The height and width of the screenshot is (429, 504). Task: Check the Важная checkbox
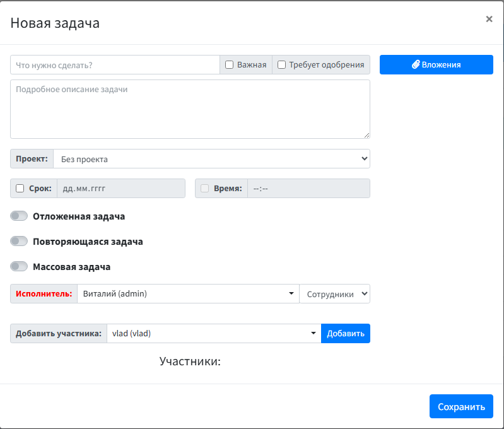click(x=230, y=64)
